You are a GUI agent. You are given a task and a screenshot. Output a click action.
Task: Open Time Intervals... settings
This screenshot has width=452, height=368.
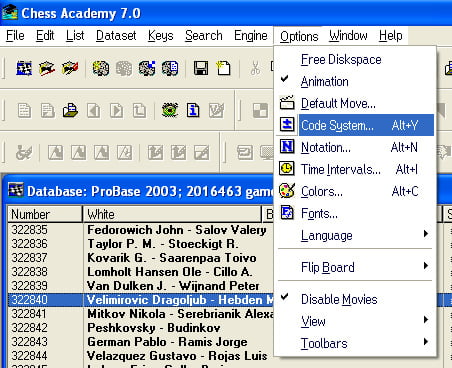click(355, 169)
